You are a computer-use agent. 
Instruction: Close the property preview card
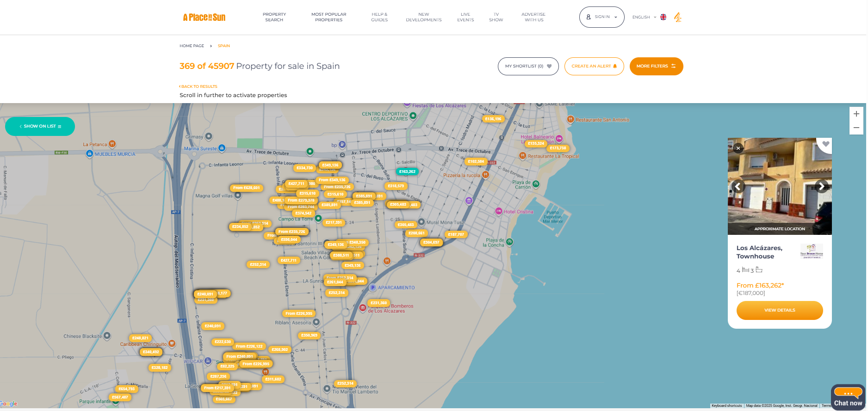[x=738, y=148]
